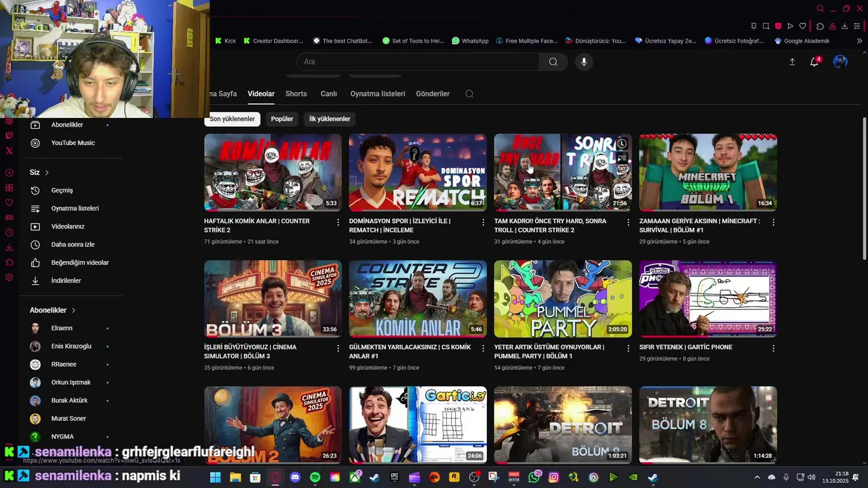Switch to the 'Videolar' channel tab
868x488 pixels.
(x=261, y=94)
